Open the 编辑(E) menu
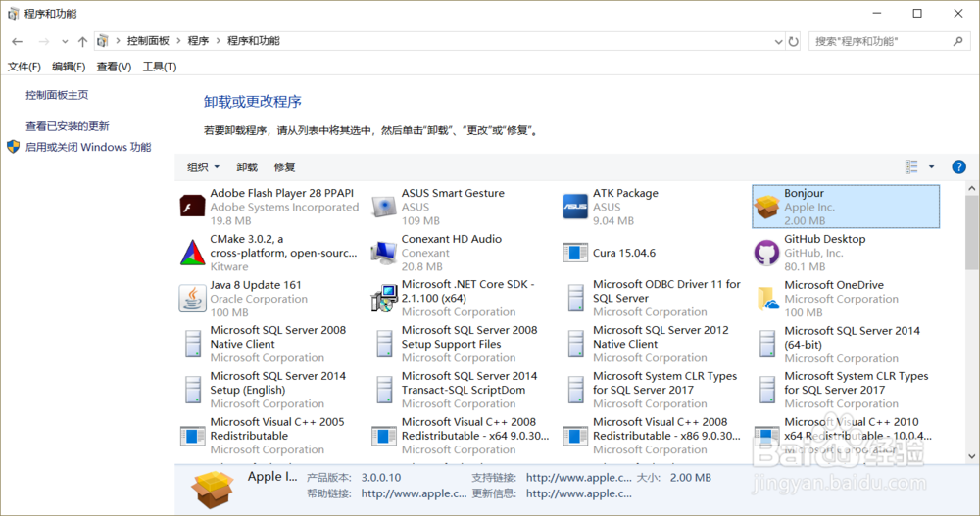The image size is (980, 516). click(x=69, y=67)
